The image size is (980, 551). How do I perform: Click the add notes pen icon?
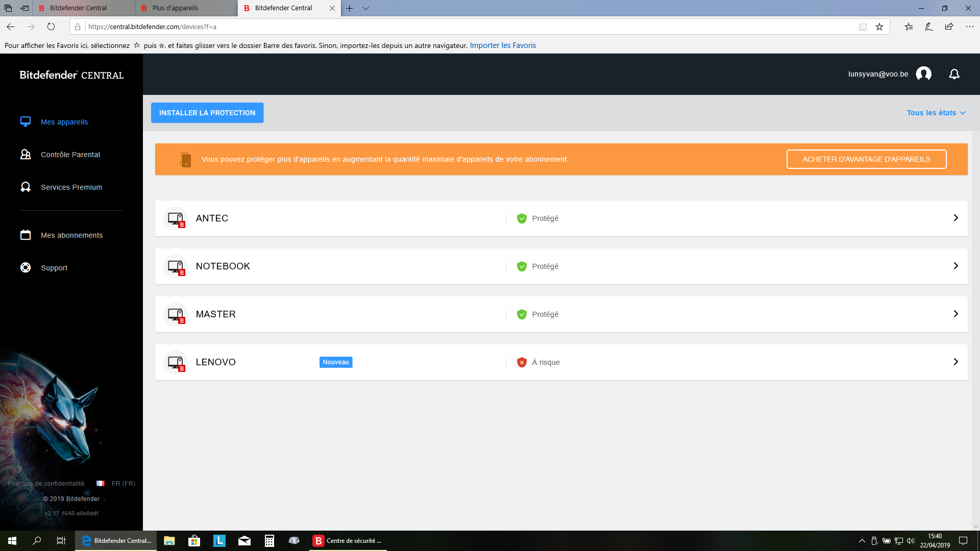(x=928, y=27)
